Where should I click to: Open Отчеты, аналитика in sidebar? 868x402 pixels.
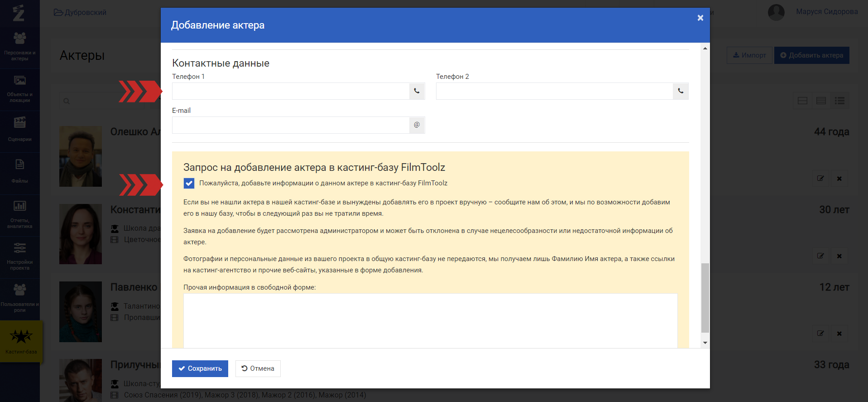click(20, 215)
